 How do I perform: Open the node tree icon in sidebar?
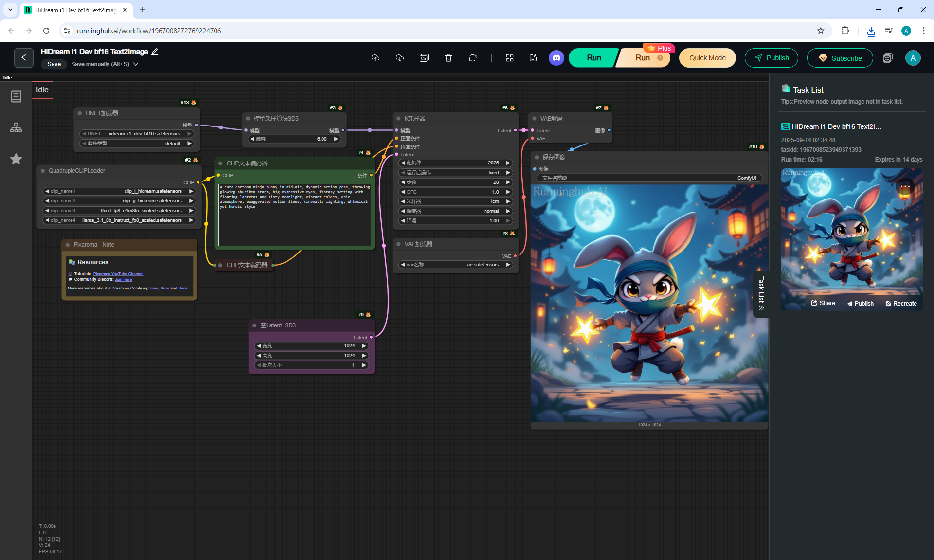pyautogui.click(x=16, y=128)
